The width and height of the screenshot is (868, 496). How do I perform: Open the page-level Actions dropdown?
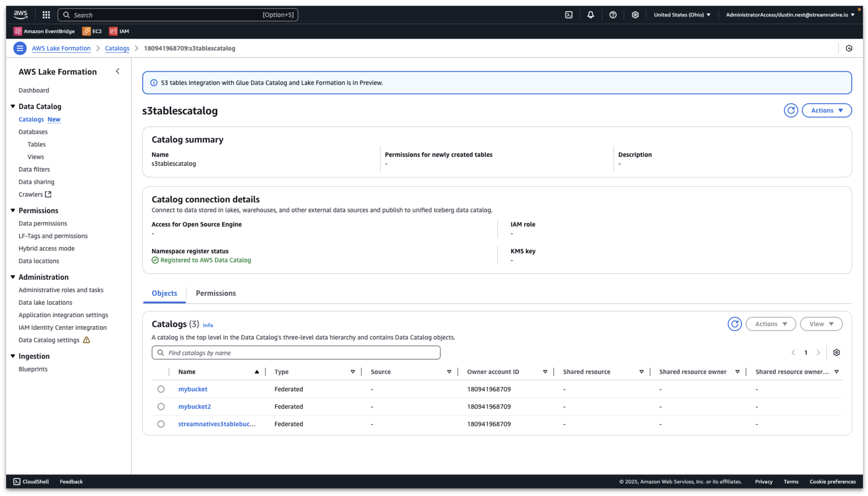826,110
